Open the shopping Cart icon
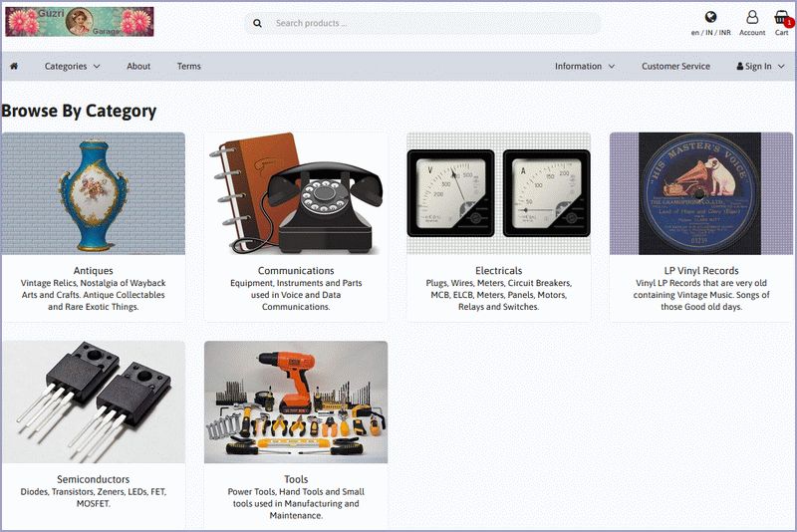This screenshot has height=532, width=797. pyautogui.click(x=782, y=18)
